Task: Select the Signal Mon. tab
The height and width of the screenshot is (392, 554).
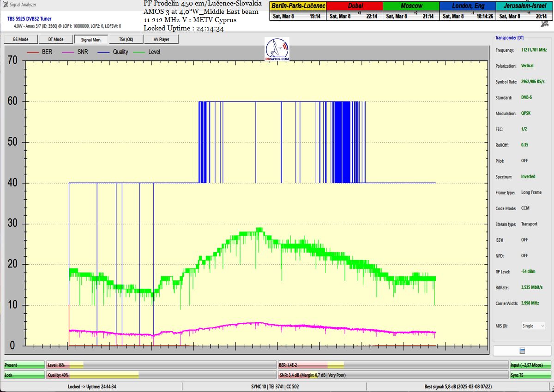Action: [x=91, y=40]
